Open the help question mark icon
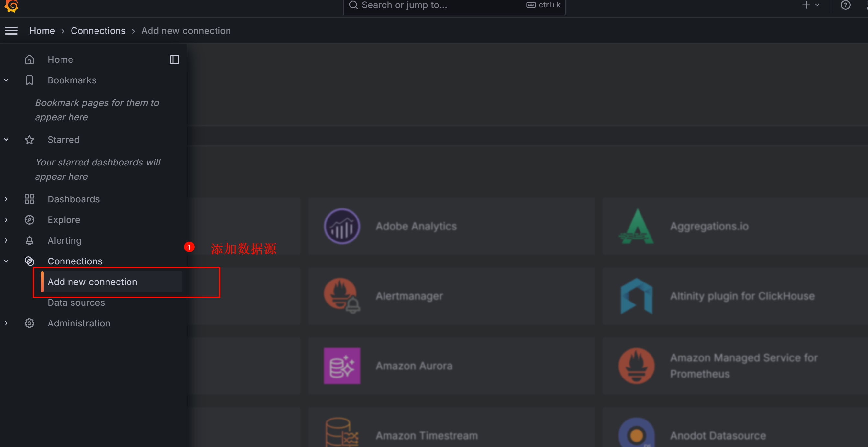This screenshot has width=868, height=447. click(845, 5)
